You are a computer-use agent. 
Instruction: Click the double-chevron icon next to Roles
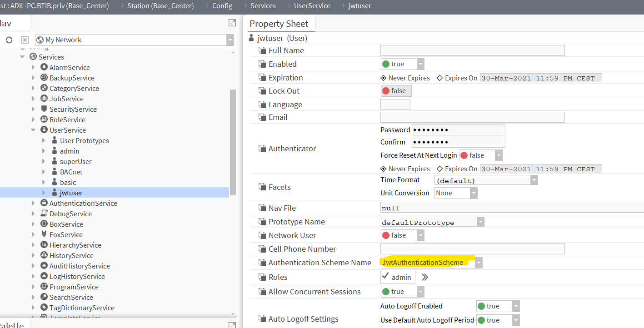pos(425,277)
